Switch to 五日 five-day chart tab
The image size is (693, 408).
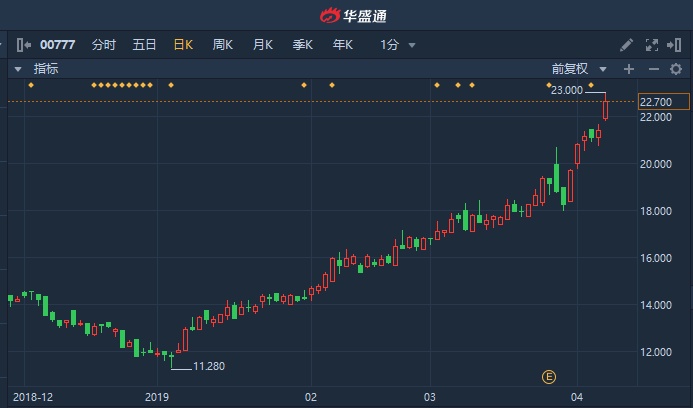coord(144,45)
